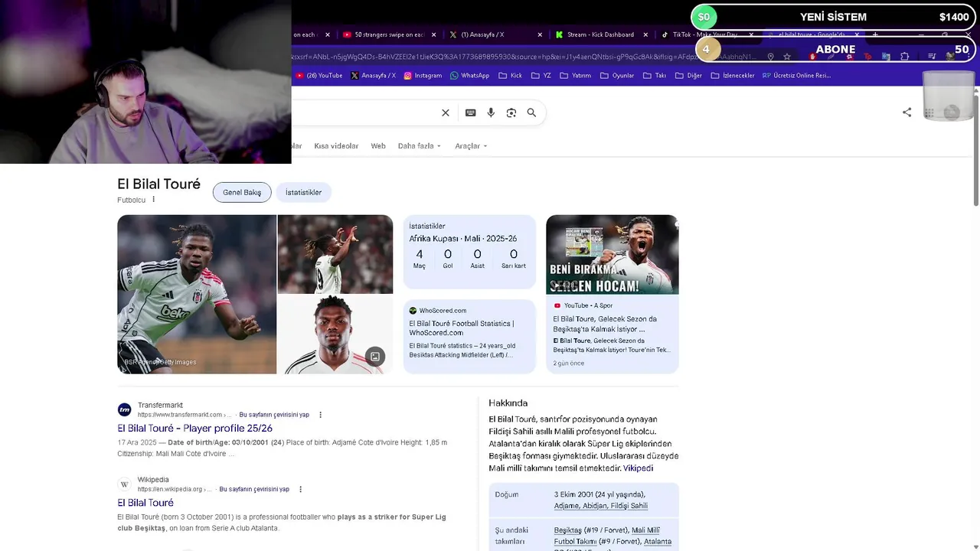Open the Afrika Kupası statistics card

tap(469, 252)
